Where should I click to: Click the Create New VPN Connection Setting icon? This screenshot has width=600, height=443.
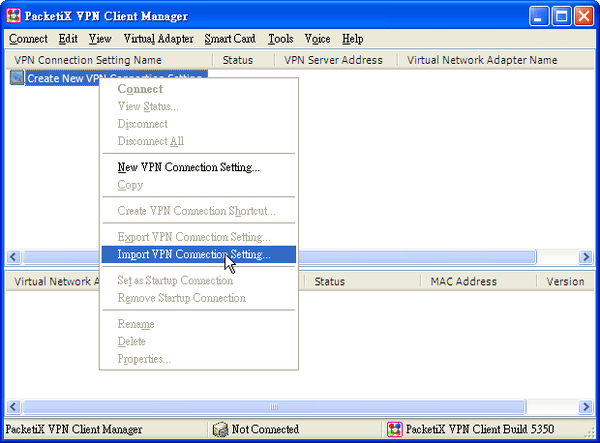[17, 78]
